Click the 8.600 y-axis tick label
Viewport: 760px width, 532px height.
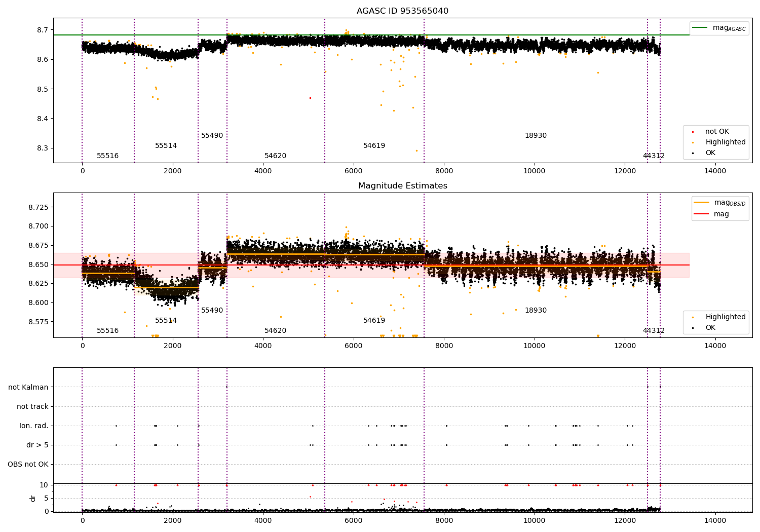[38, 303]
